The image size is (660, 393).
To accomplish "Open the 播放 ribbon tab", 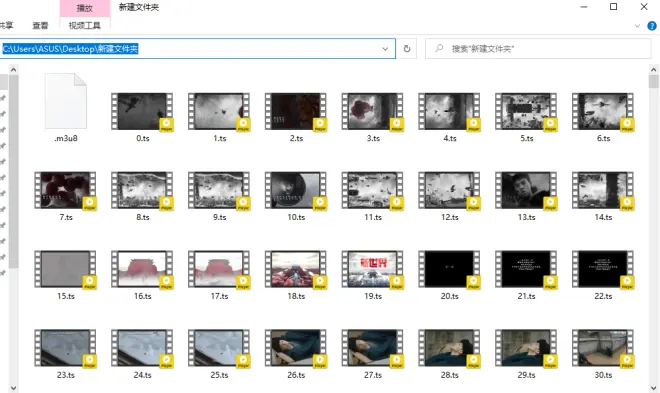I will point(85,8).
